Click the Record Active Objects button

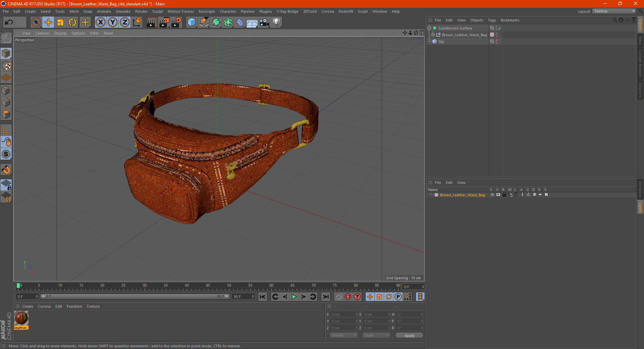coord(338,297)
